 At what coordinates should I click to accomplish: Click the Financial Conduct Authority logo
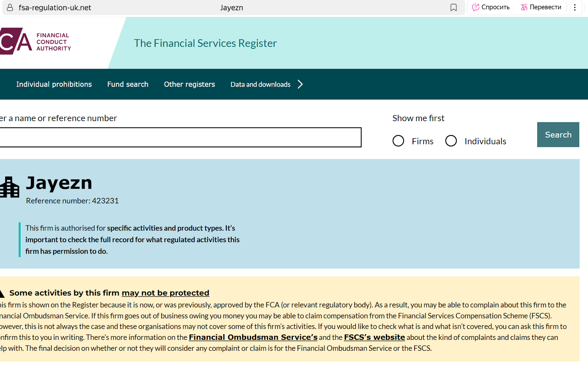(x=35, y=41)
